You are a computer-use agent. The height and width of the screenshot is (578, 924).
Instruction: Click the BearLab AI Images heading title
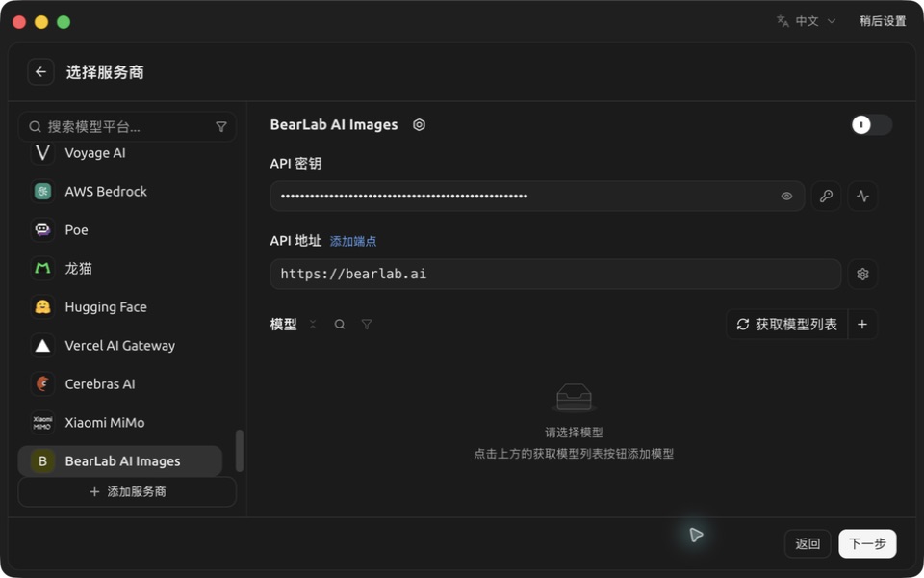[x=334, y=125]
